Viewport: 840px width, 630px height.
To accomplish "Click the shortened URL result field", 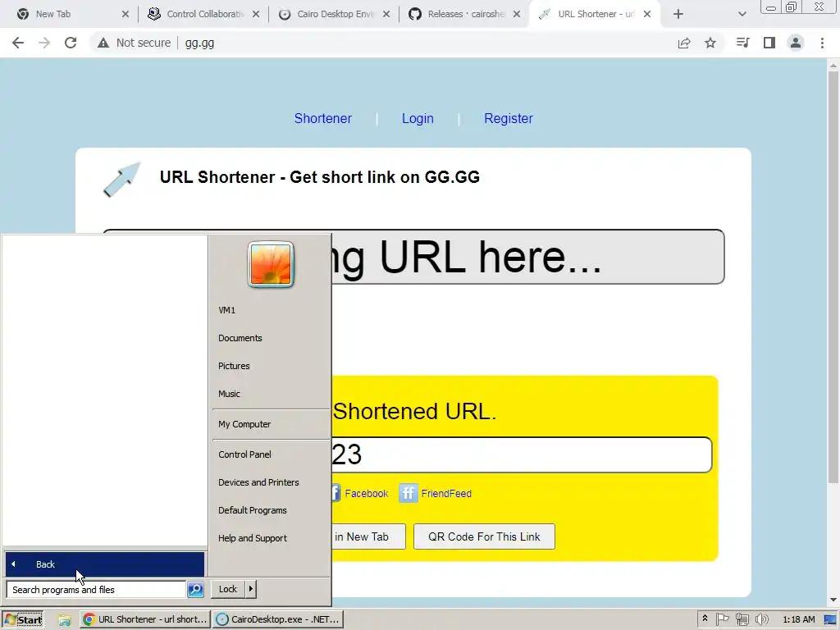I will pos(521,454).
